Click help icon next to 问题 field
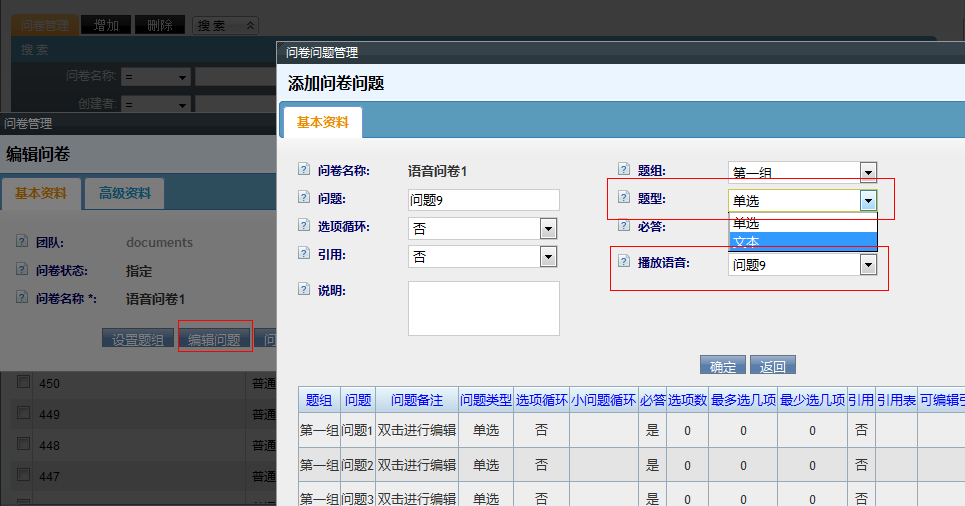This screenshot has height=506, width=965. coord(304,199)
